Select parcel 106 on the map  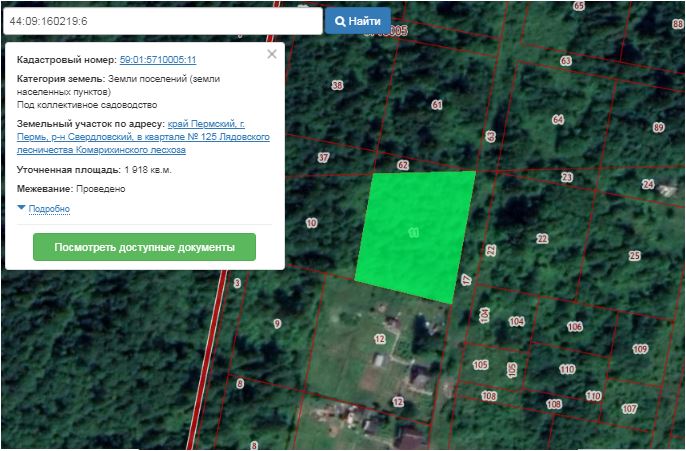coord(574,327)
